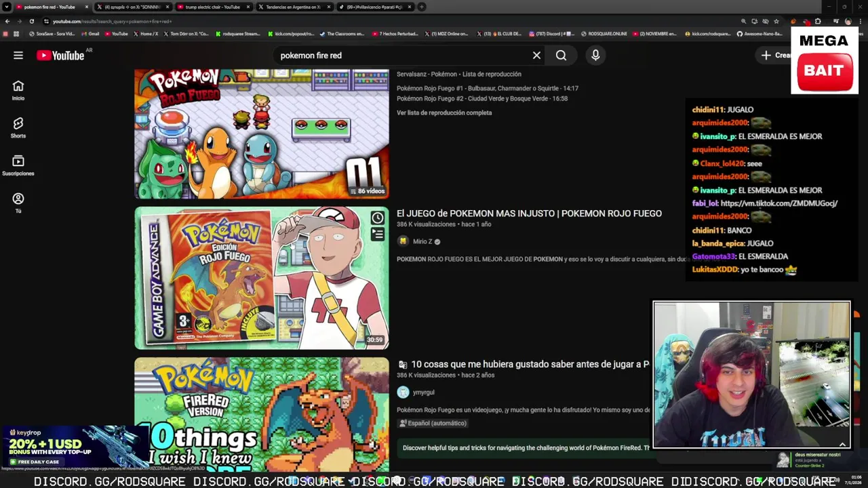Click Ver lista de reproducción completa

tap(444, 113)
